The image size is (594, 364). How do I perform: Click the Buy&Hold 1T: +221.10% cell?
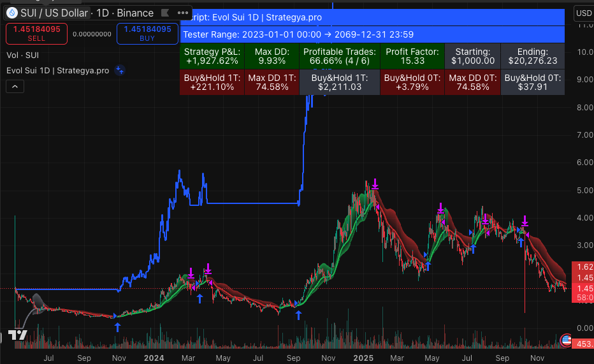tap(212, 82)
